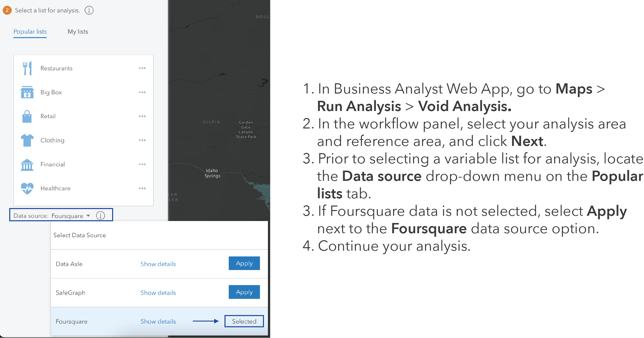Open ellipsis menu for Retail list

coord(142,116)
